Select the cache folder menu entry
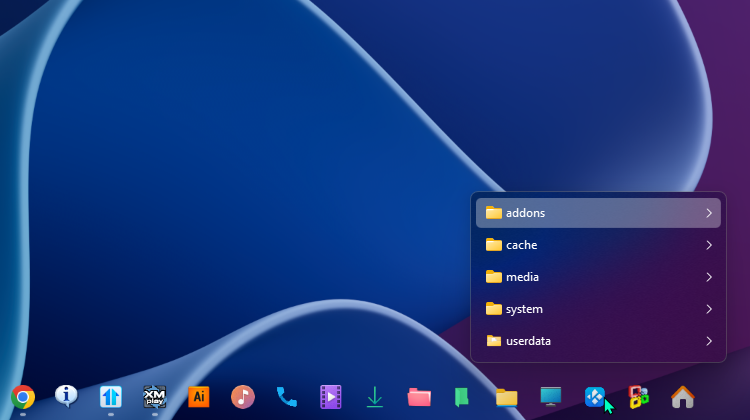The image size is (750, 420). [x=598, y=245]
